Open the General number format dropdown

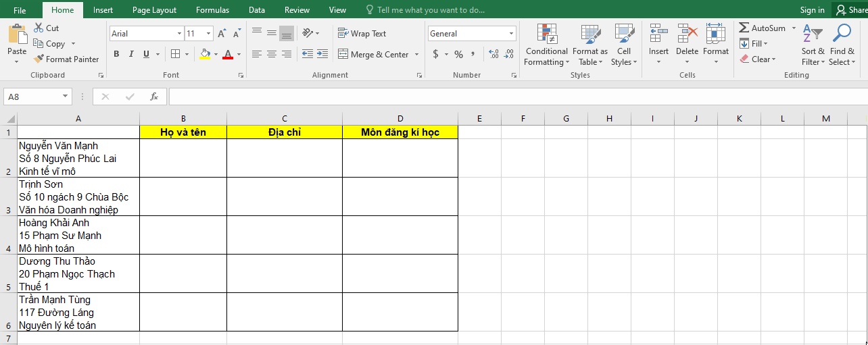(x=512, y=34)
